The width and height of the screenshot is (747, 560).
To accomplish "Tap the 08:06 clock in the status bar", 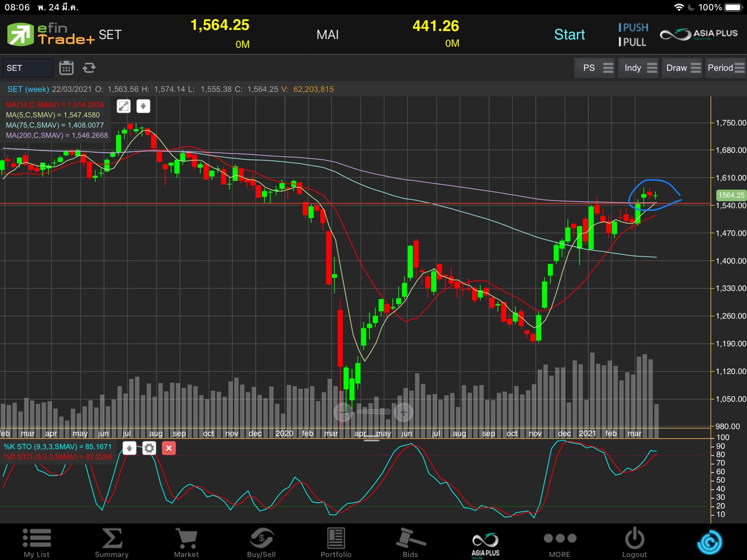I will 17,7.
